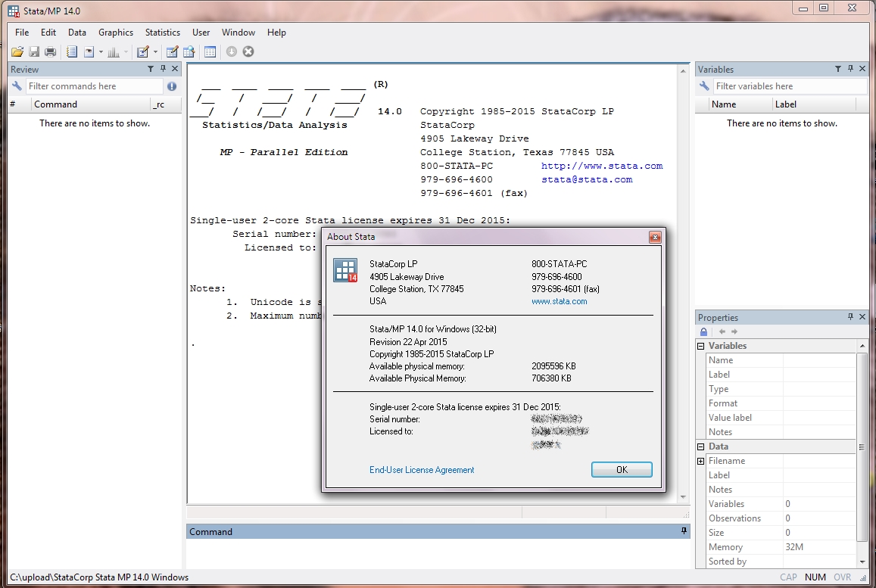876x588 pixels.
Task: Open the Window menu
Action: coord(238,33)
